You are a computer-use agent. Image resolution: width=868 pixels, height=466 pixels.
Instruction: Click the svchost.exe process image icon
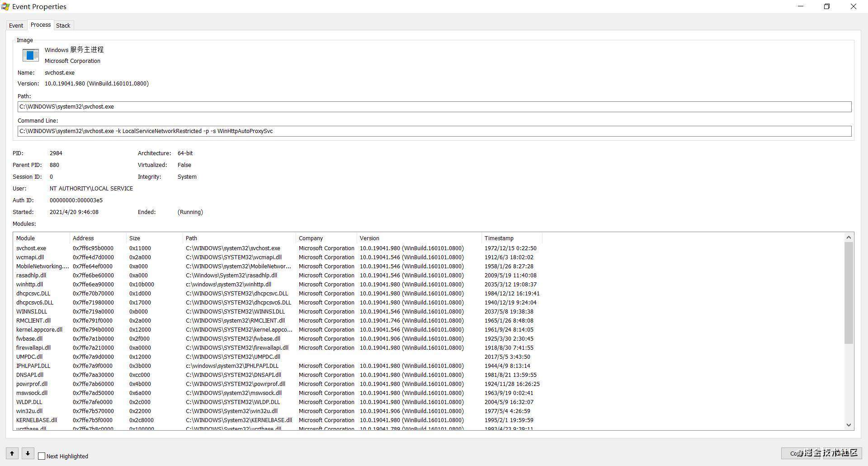30,55
